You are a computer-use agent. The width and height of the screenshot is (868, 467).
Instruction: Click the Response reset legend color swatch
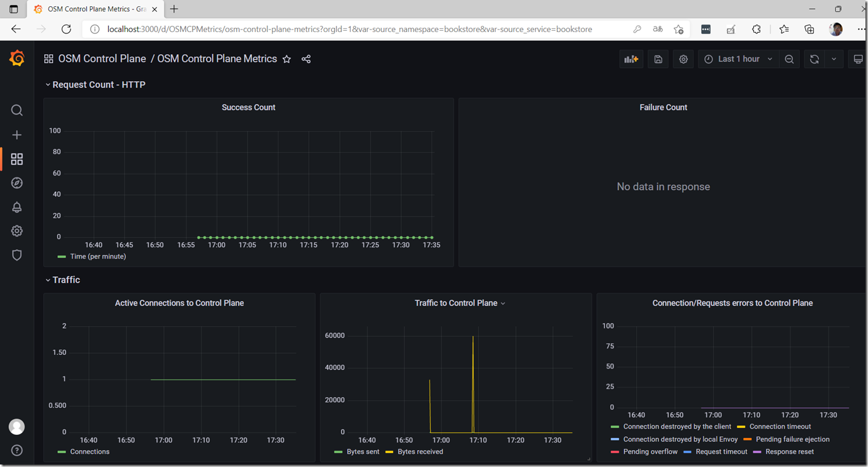pyautogui.click(x=757, y=452)
